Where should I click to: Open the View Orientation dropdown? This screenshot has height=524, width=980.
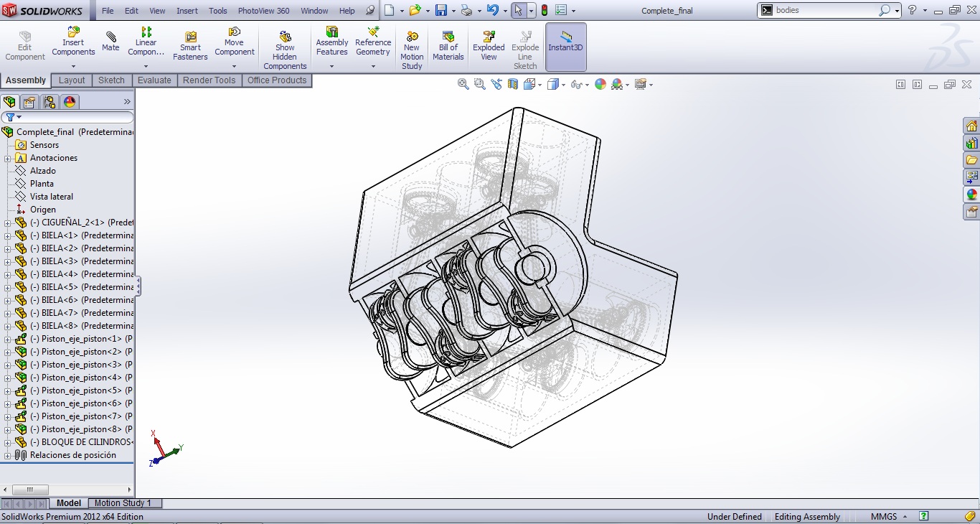[x=540, y=85]
